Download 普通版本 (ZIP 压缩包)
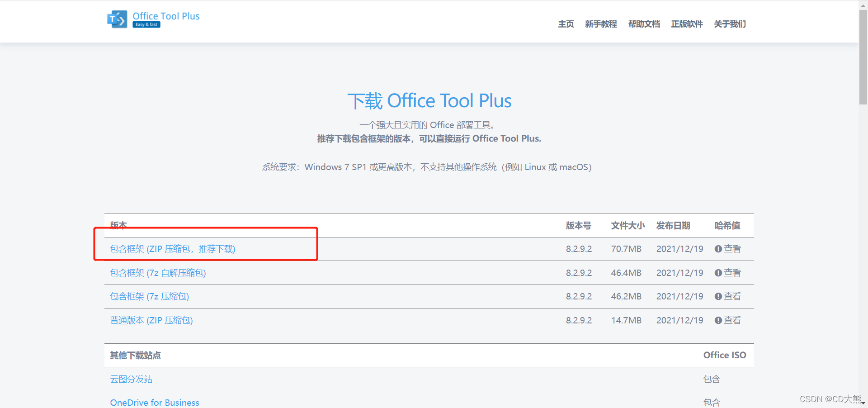 (x=151, y=320)
